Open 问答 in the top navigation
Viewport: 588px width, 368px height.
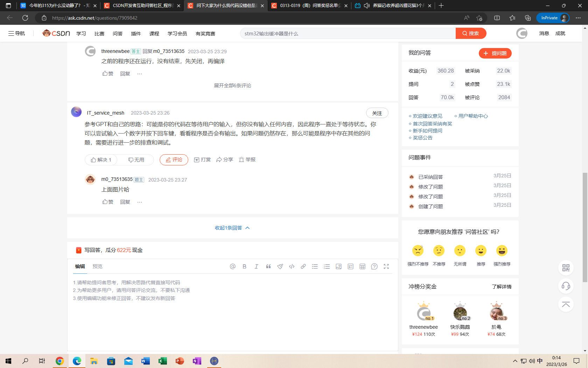click(118, 34)
